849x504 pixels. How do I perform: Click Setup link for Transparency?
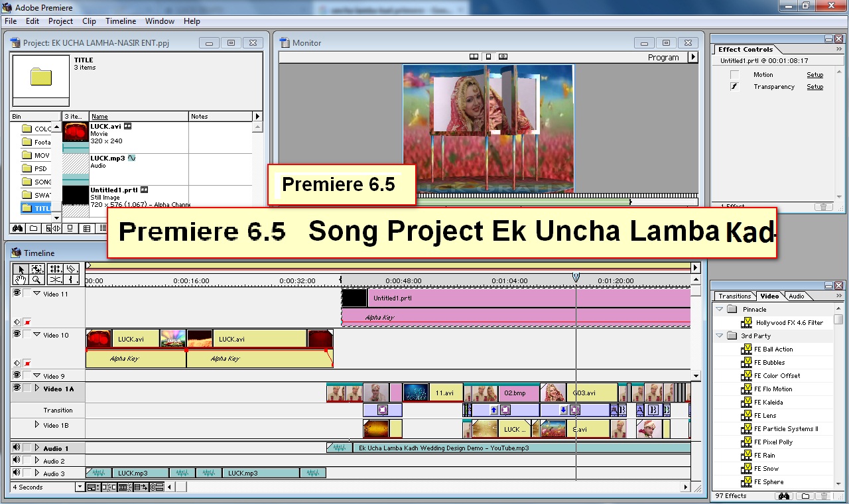coord(815,87)
